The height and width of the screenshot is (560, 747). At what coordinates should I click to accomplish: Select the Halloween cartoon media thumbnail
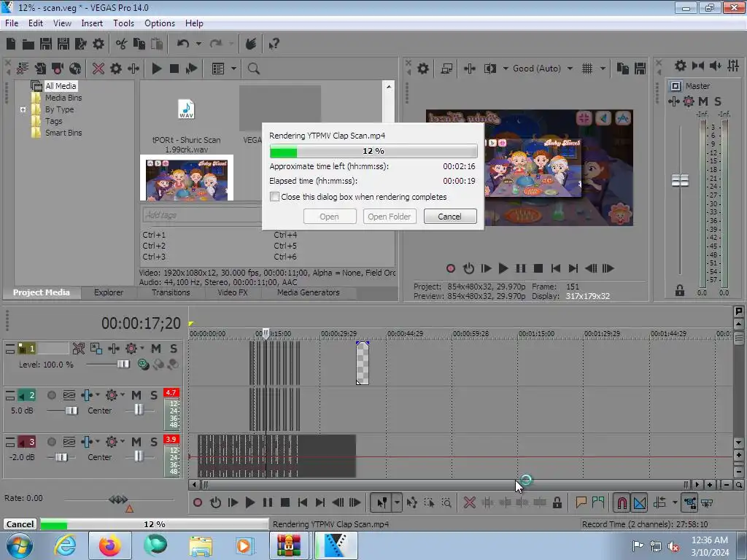pyautogui.click(x=186, y=179)
